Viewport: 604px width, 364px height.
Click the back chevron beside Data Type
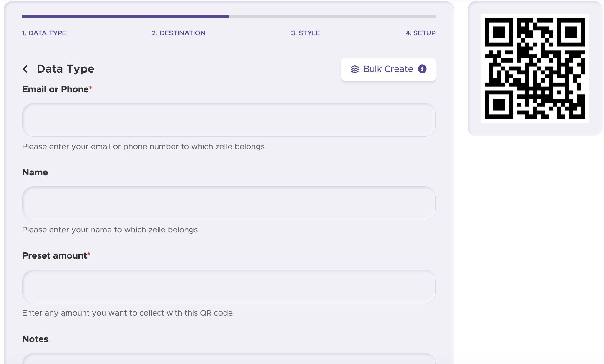point(25,69)
